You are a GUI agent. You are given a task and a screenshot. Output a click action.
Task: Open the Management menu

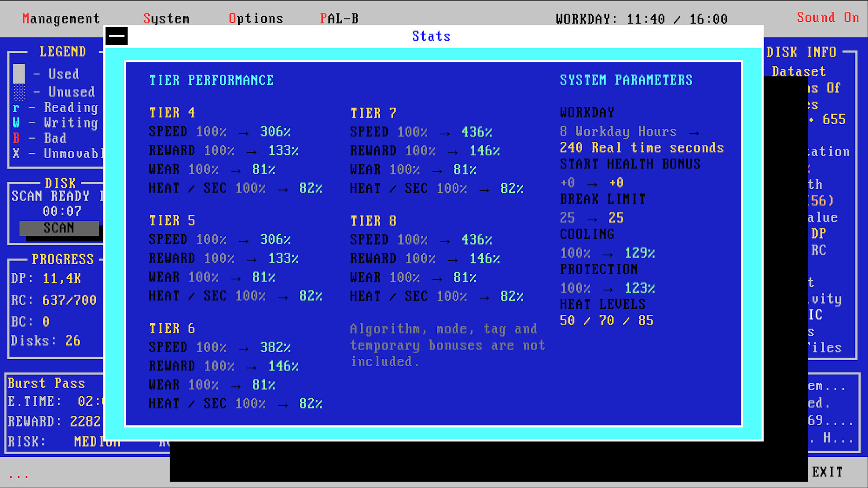[x=61, y=19]
